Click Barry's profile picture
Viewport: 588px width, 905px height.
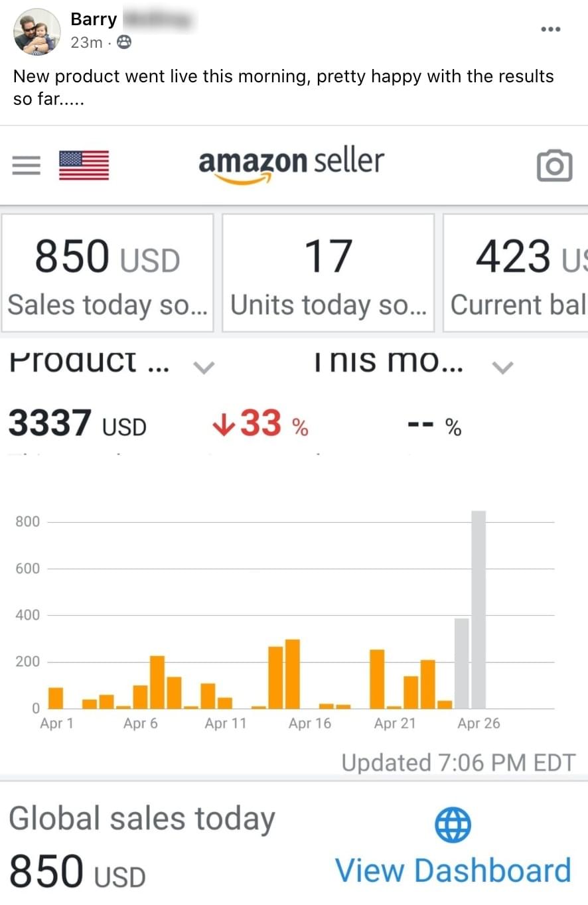37,31
